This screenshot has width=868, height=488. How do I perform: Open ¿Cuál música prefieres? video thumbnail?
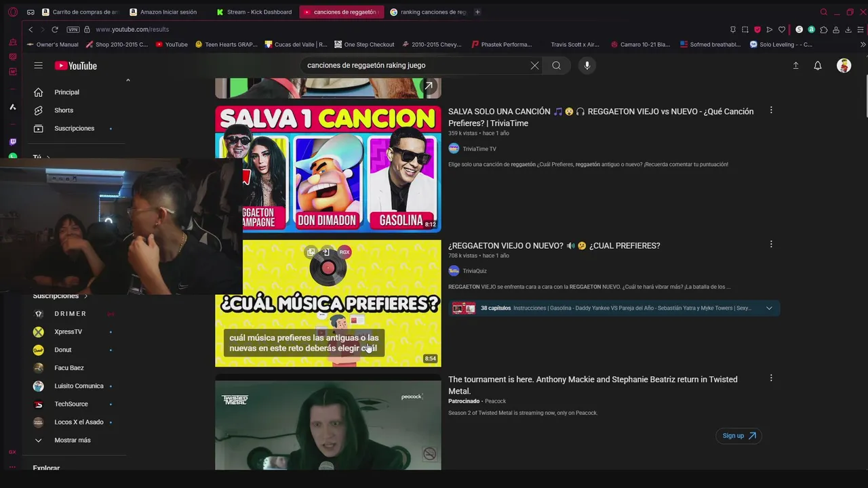(x=328, y=303)
